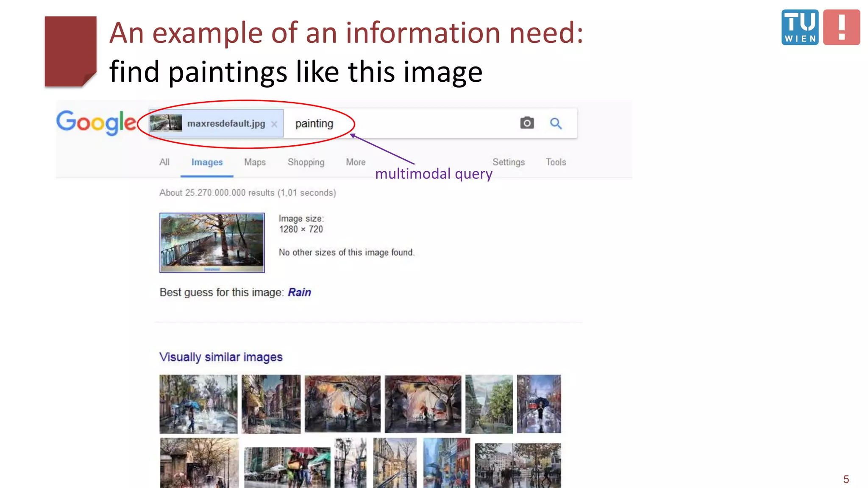Open the Tools option
The image size is (868, 488).
(556, 162)
